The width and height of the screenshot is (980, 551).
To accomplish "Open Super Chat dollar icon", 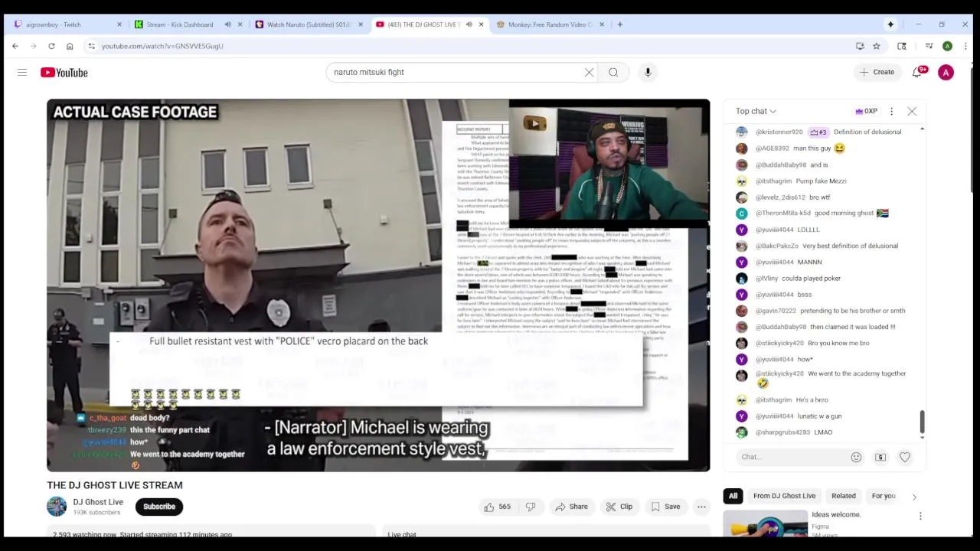I will tap(880, 457).
